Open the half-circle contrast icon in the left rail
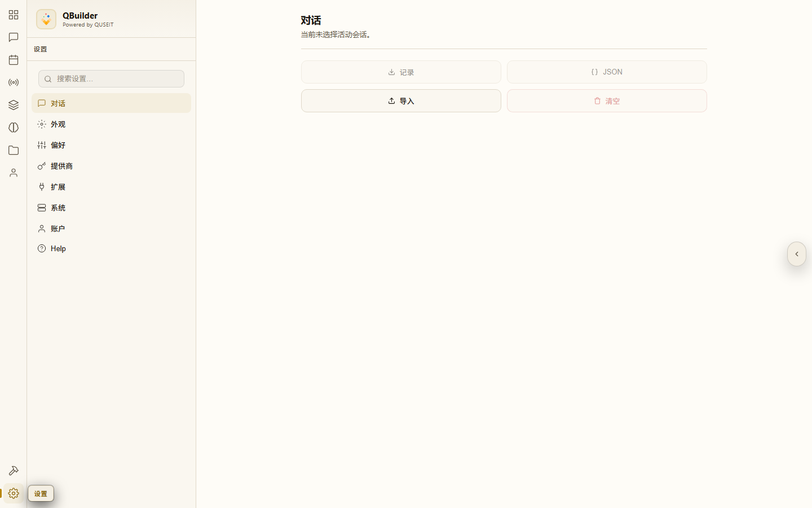This screenshot has height=508, width=812. tap(14, 128)
